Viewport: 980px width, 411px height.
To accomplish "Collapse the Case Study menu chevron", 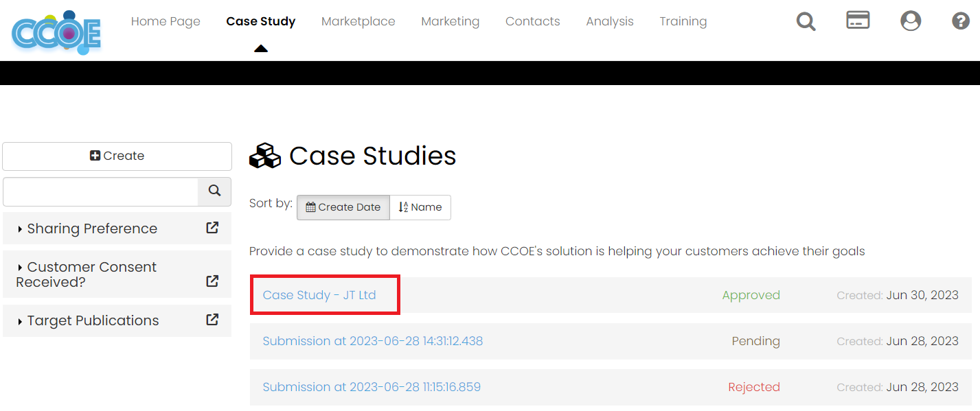I will 261,48.
